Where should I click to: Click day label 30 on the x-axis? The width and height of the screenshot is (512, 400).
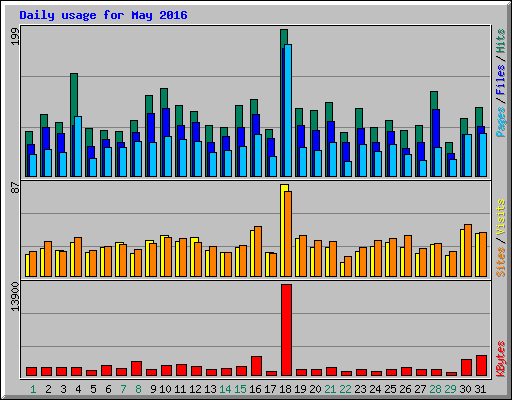(465, 389)
